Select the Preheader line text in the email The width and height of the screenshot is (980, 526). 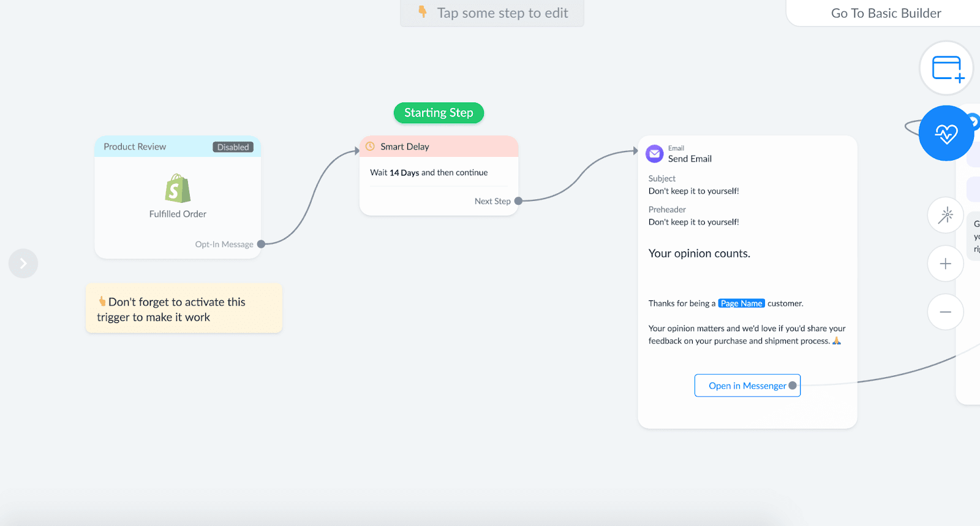pyautogui.click(x=694, y=223)
